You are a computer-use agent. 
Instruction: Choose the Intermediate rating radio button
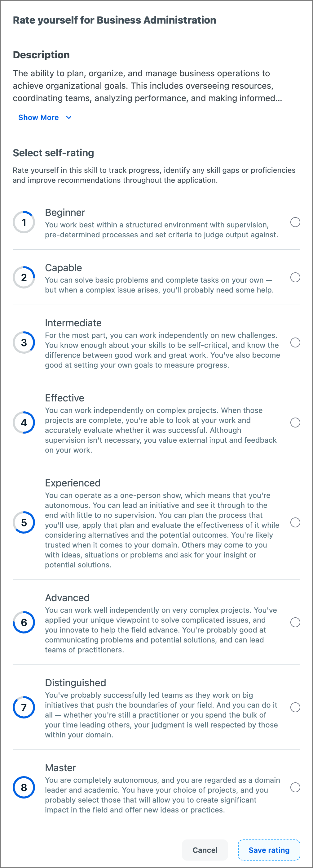click(295, 342)
